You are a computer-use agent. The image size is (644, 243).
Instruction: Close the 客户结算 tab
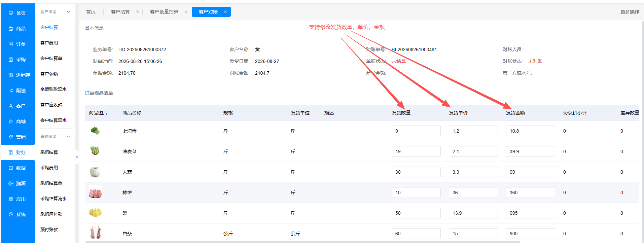(x=138, y=12)
